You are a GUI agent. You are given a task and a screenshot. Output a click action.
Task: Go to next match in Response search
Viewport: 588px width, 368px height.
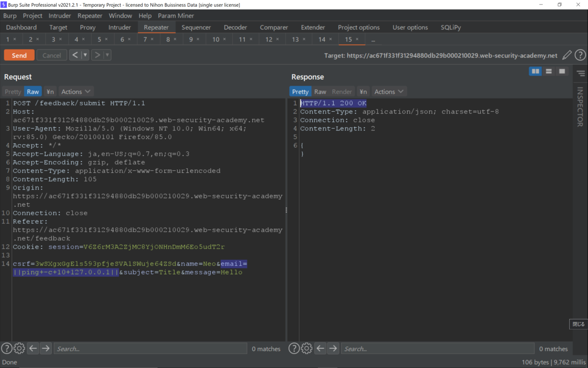333,348
